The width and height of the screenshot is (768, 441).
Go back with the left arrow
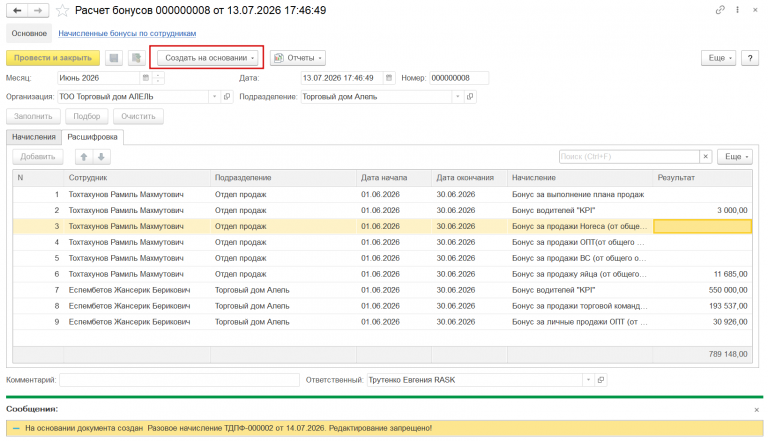(17, 10)
